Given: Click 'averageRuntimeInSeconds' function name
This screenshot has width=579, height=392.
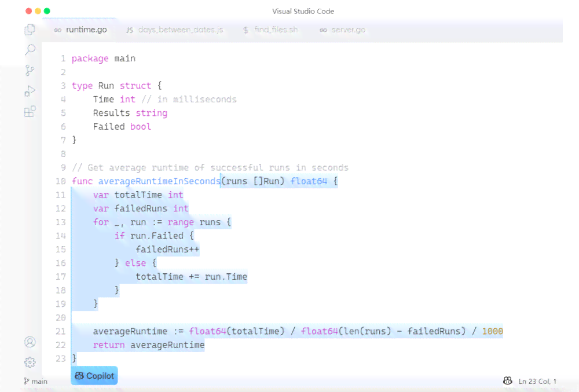Looking at the screenshot, I should pyautogui.click(x=159, y=181).
